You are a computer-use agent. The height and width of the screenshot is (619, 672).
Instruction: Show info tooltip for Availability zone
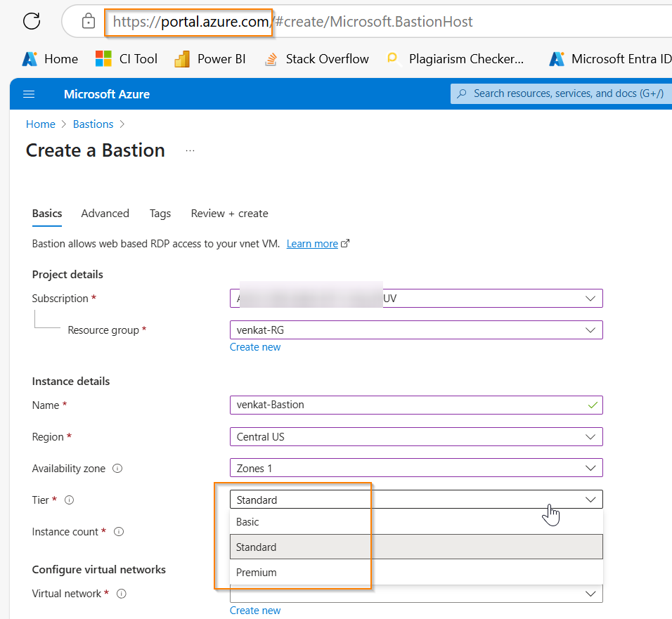click(117, 468)
